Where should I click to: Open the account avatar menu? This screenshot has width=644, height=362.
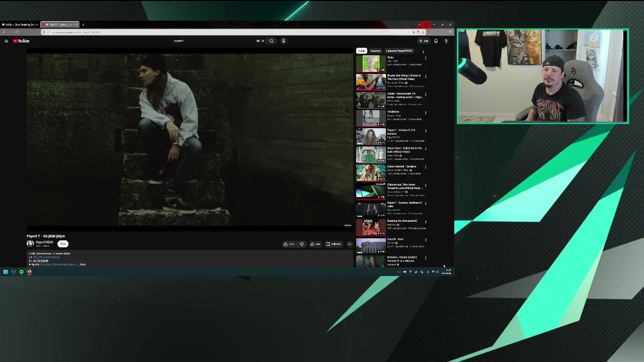pyautogui.click(x=446, y=41)
